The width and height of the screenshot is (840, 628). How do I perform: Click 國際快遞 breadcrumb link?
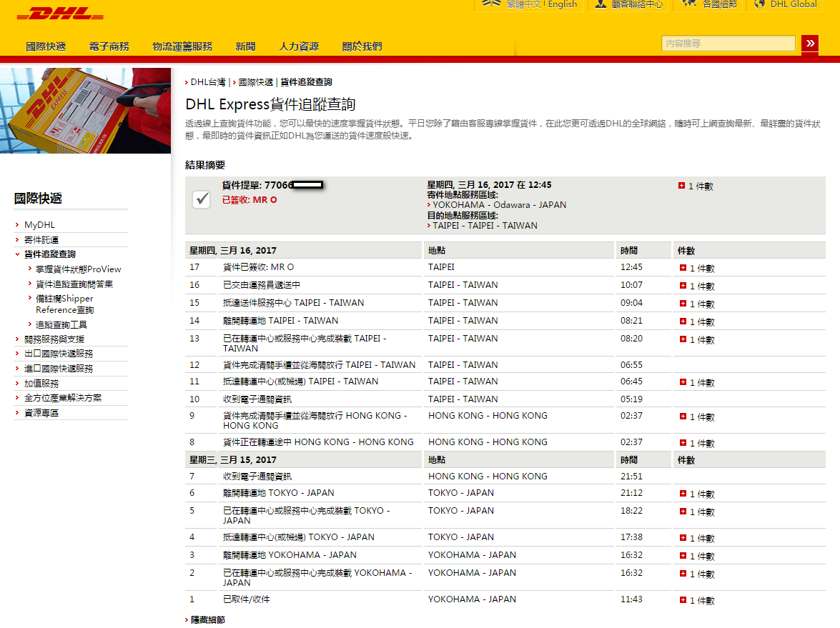pos(255,82)
